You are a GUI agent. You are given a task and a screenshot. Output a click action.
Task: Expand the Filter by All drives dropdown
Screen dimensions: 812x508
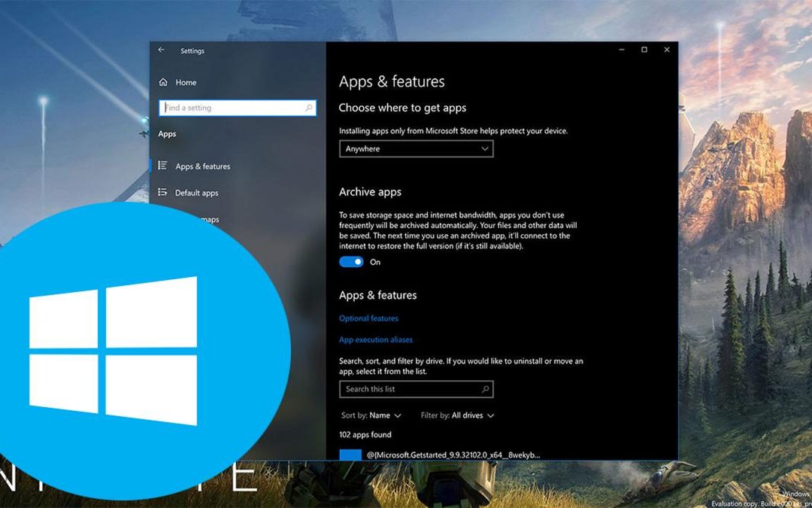[x=457, y=415]
